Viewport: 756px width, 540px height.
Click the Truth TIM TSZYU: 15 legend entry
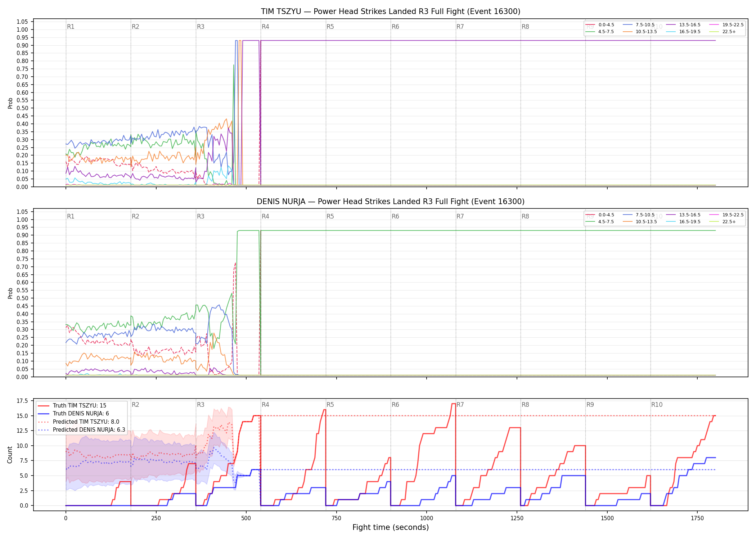(x=72, y=406)
